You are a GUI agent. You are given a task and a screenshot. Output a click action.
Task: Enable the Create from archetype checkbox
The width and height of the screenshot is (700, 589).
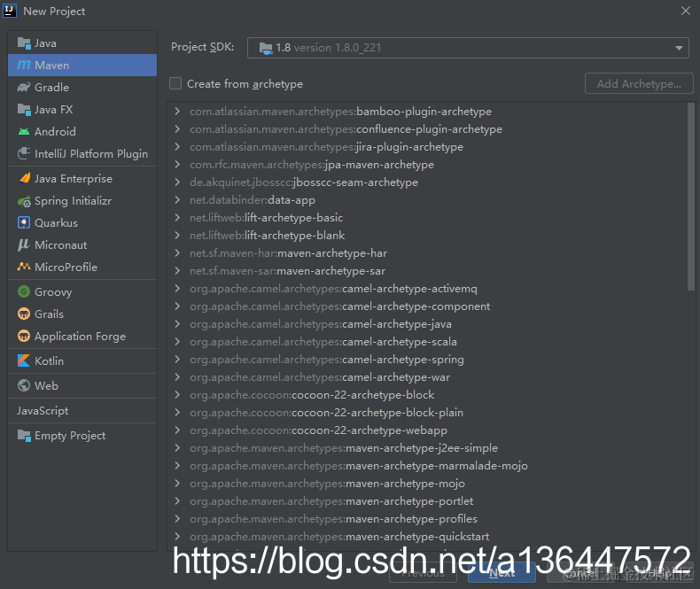pos(175,83)
